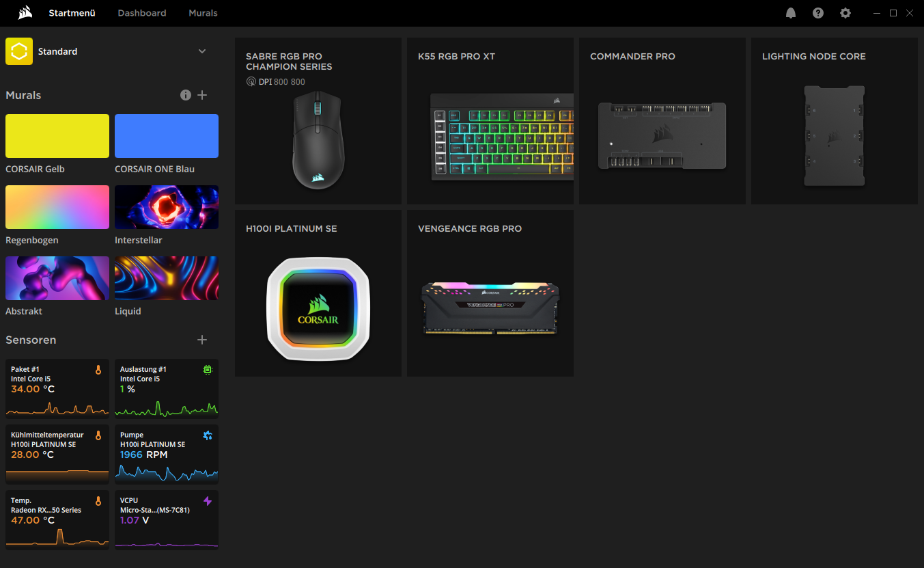Select the Regenbogen gradient mural
Viewport: 924px width, 568px height.
[x=57, y=207]
